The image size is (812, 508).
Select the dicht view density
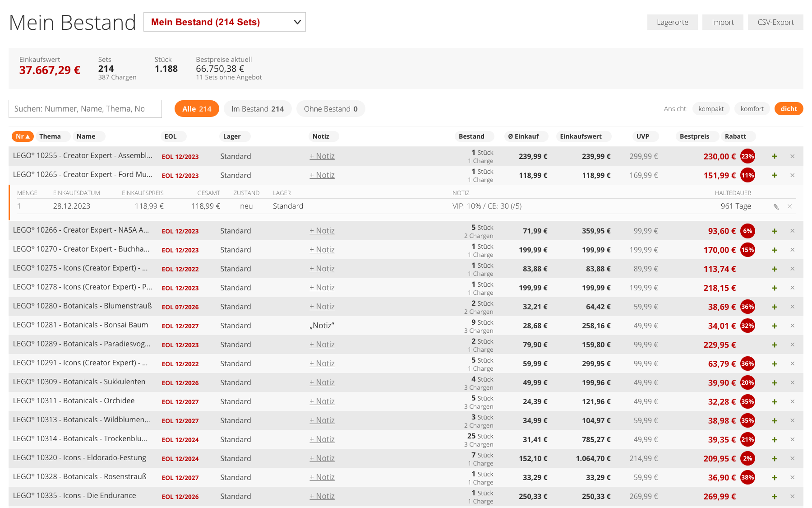coord(789,109)
